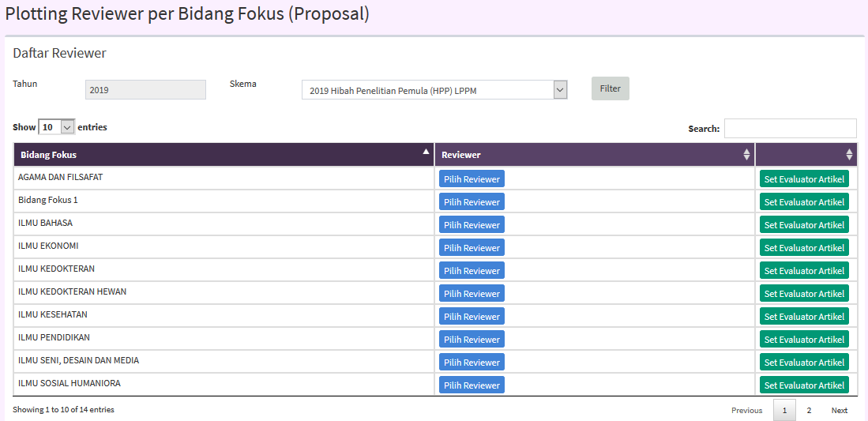Go to page 2 of the table
868x421 pixels.
tap(809, 411)
